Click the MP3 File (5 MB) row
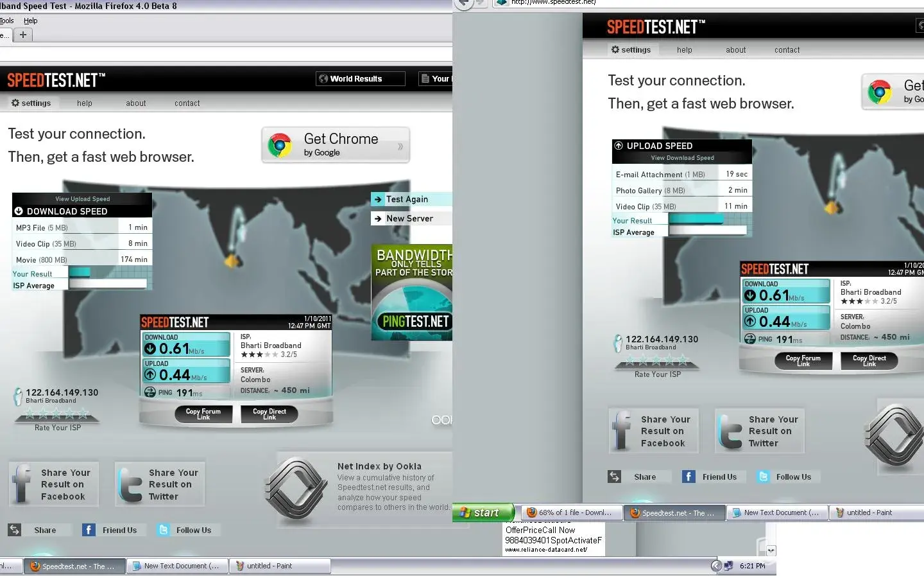The height and width of the screenshot is (578, 924). 82,227
